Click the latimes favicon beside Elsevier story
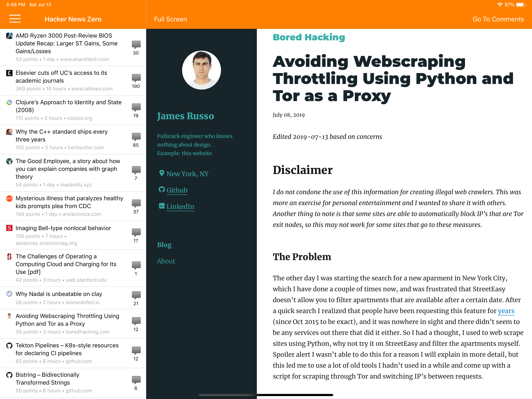532x399 pixels. pyautogui.click(x=9, y=73)
